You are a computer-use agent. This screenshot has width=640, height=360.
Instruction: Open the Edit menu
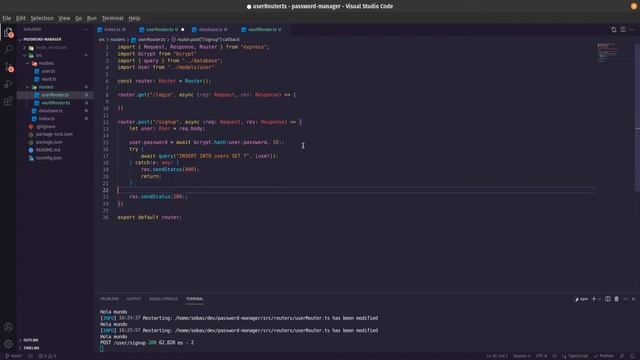[21, 18]
